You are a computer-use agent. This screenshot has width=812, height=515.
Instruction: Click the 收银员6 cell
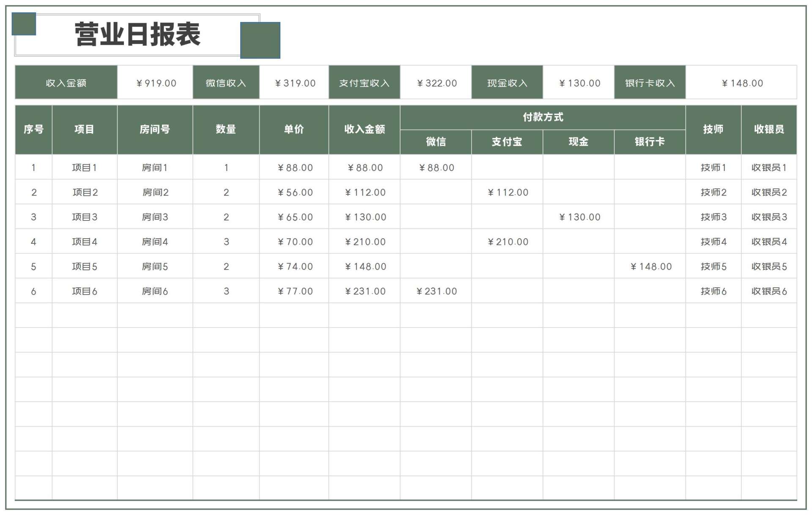click(769, 291)
